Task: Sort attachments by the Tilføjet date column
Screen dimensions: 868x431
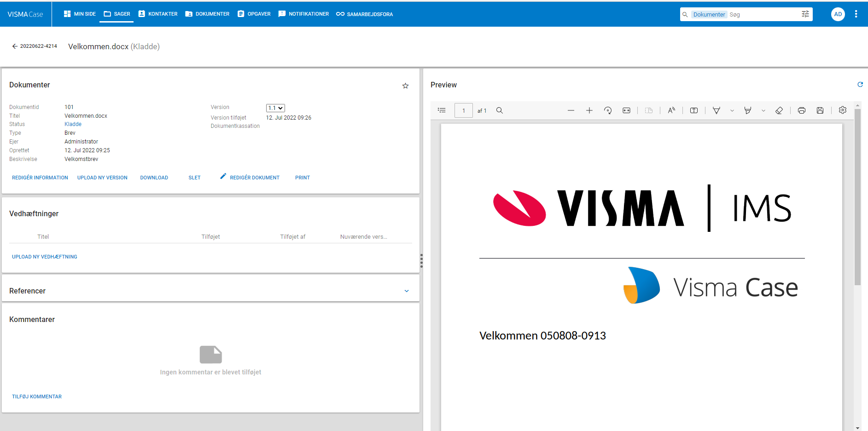Action: 210,237
